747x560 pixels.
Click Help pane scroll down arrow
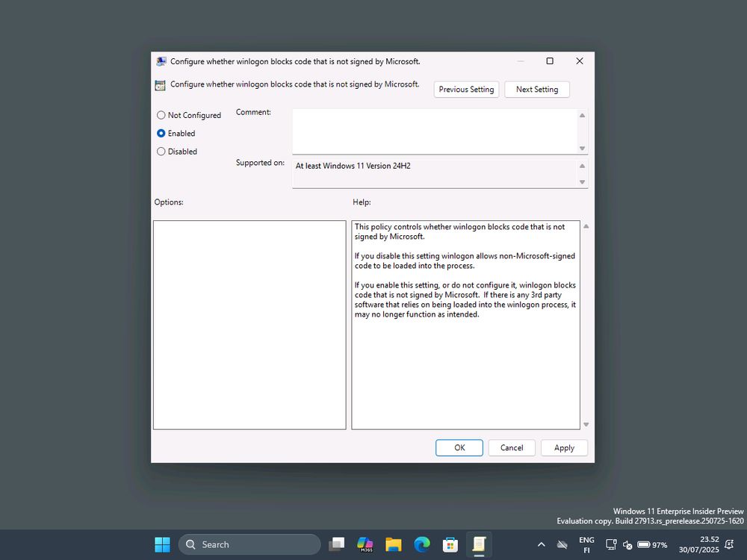coord(586,424)
